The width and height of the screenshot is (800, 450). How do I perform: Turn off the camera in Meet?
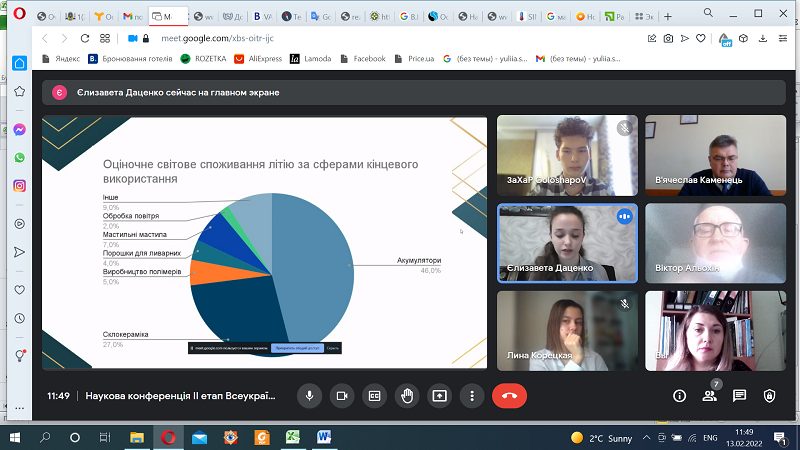tap(342, 396)
